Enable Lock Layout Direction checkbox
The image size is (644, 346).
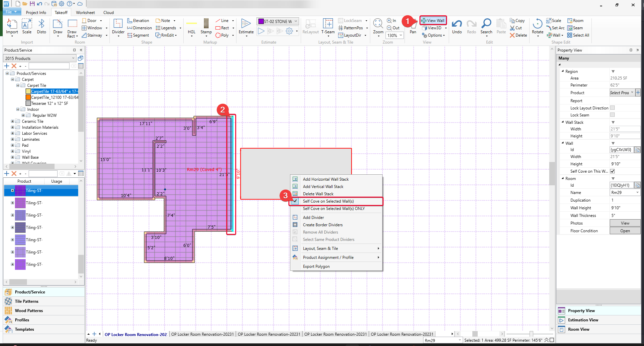click(x=612, y=108)
